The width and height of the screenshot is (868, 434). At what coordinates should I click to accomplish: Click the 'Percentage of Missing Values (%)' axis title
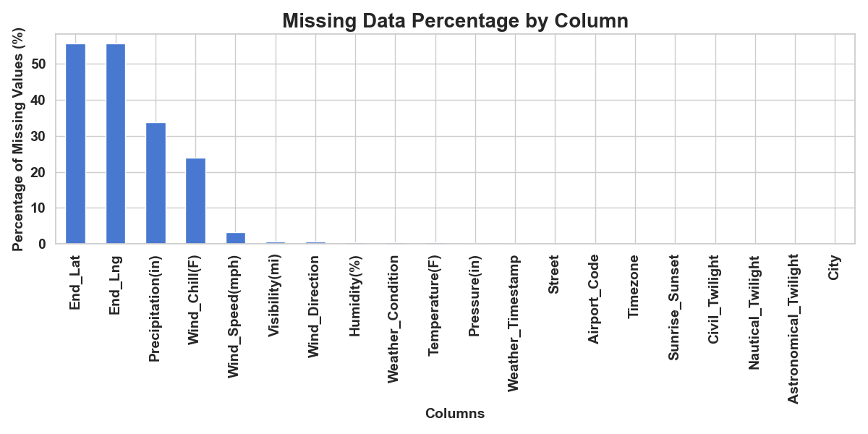[19, 140]
